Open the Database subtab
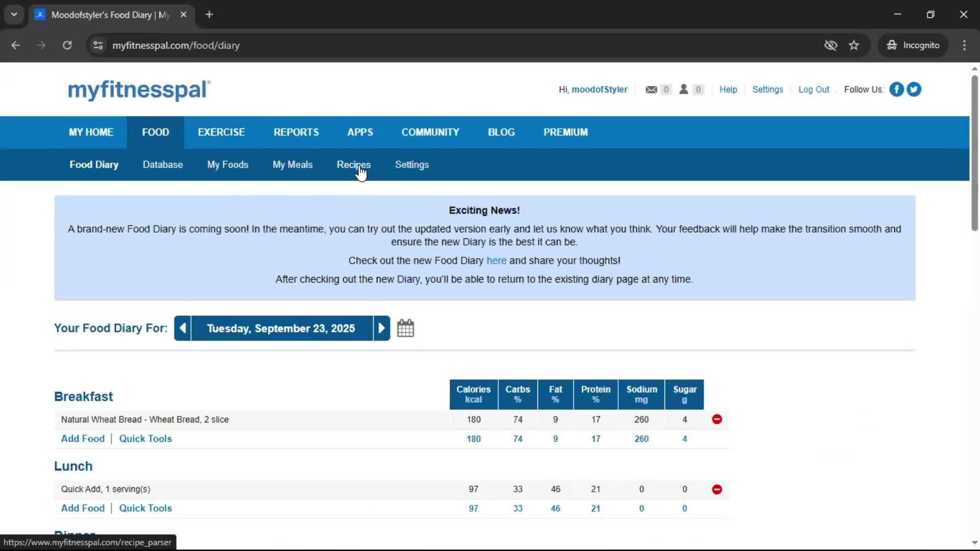The image size is (980, 551). point(162,165)
